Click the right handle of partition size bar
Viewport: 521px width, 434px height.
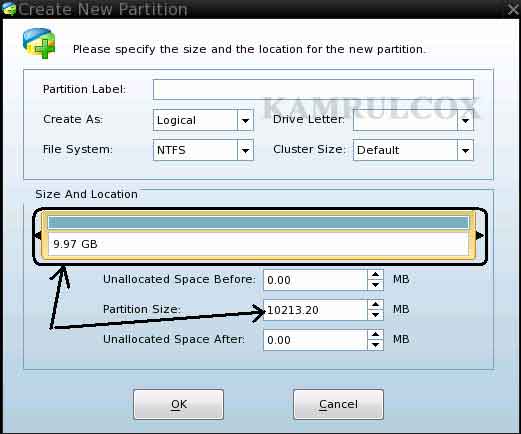[480, 236]
